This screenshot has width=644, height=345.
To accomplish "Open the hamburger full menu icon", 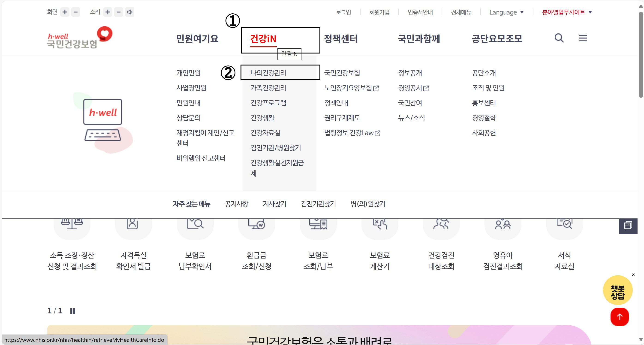I will click(583, 38).
